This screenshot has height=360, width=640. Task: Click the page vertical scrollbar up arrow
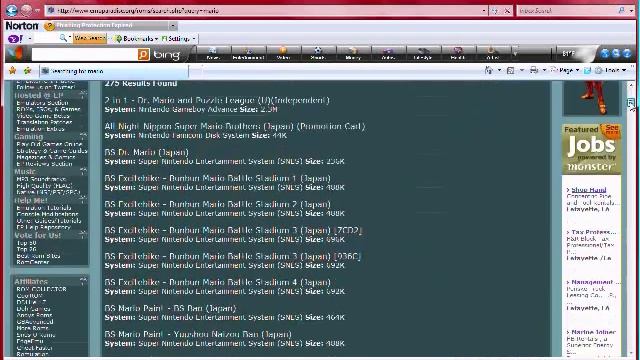pyautogui.click(x=631, y=85)
